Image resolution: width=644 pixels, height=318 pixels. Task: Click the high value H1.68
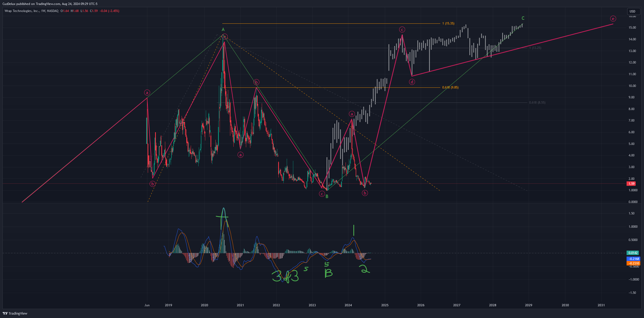coord(75,11)
